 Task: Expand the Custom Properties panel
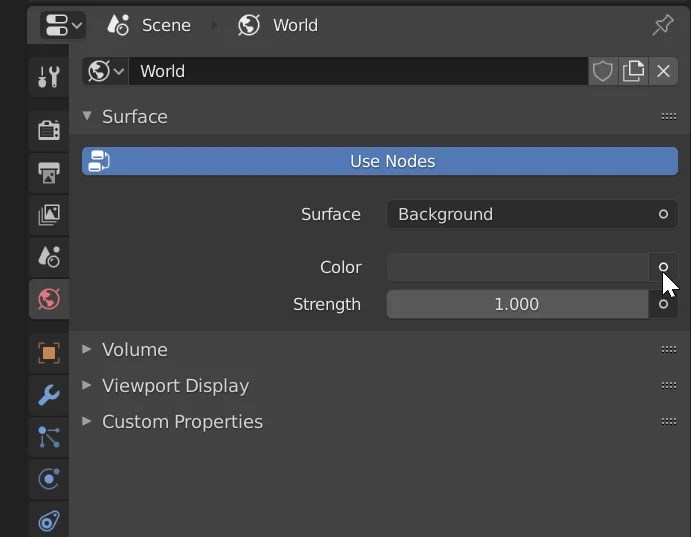[87, 422]
